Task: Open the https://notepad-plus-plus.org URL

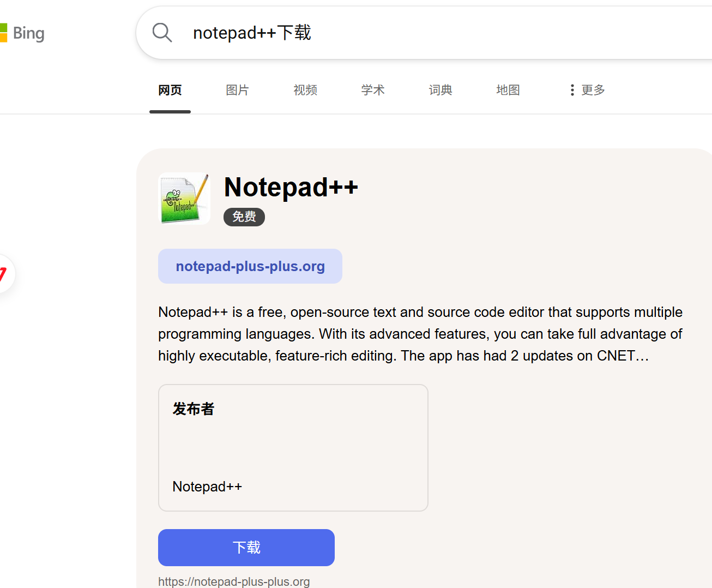Action: (234, 581)
